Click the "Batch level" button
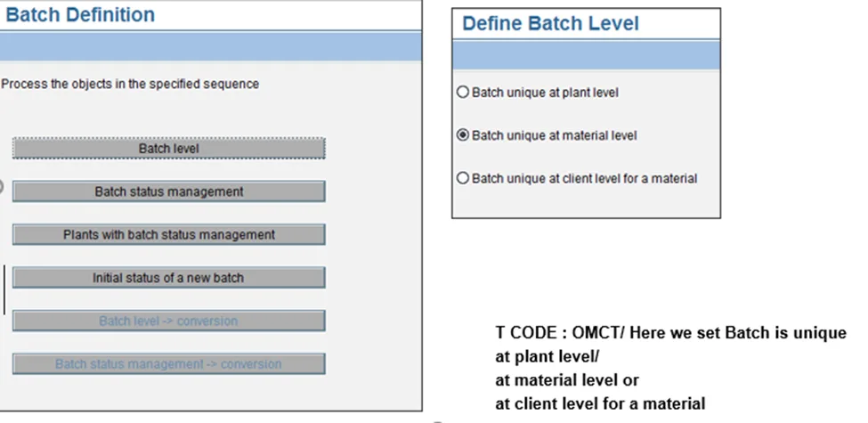 point(168,149)
